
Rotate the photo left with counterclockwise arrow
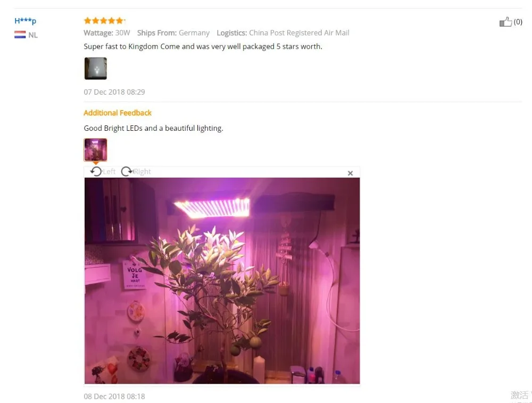point(96,172)
